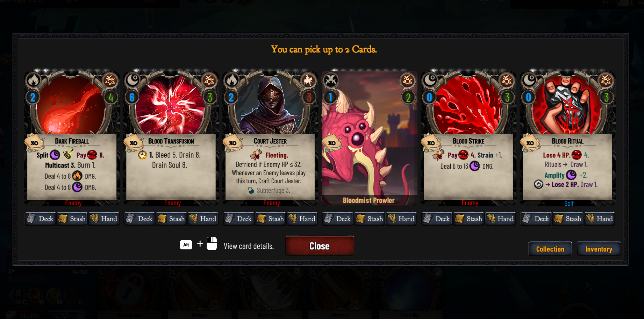Open the Collection screen

[x=550, y=249]
